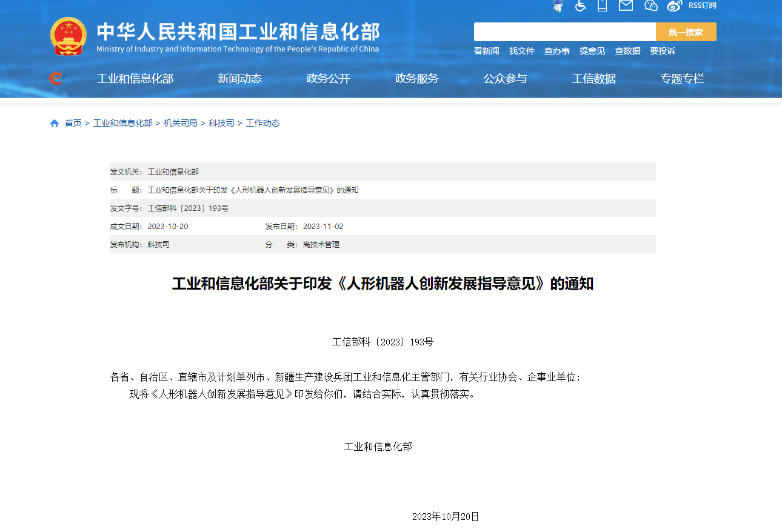Click into the search input box

(x=565, y=32)
